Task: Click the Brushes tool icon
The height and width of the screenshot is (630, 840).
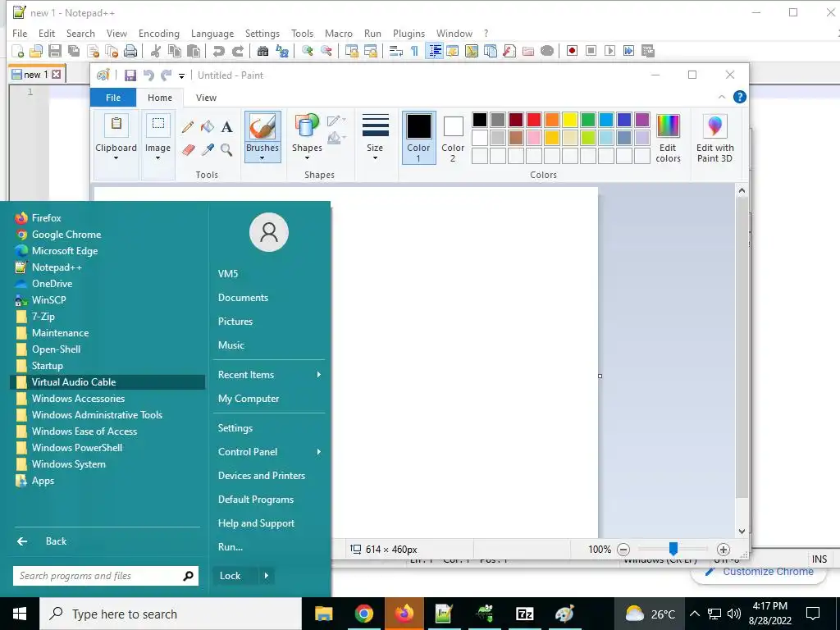Action: pyautogui.click(x=262, y=127)
